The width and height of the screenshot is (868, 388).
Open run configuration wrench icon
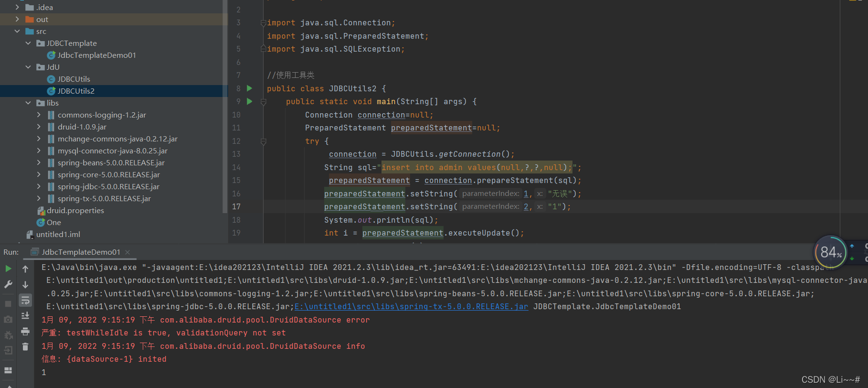tap(8, 284)
